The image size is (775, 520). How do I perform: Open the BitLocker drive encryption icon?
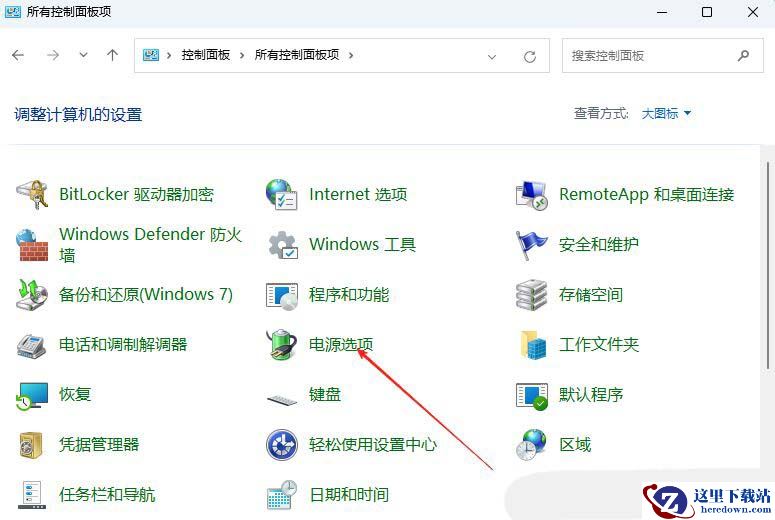32,195
